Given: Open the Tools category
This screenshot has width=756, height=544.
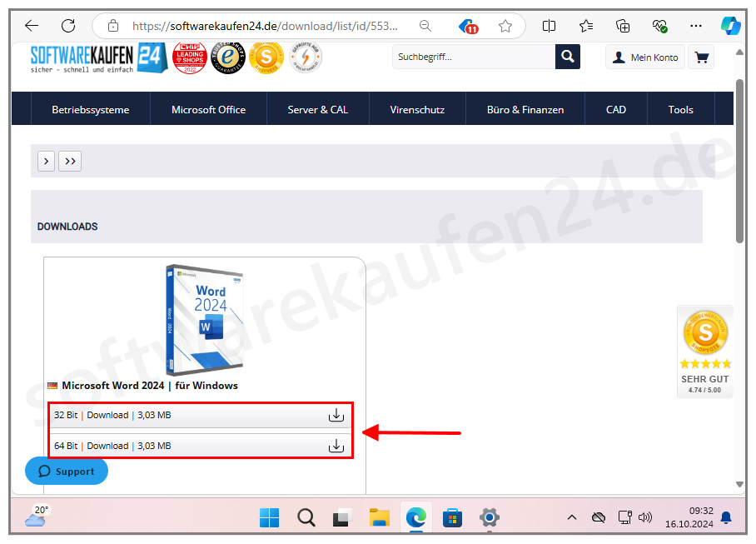Looking at the screenshot, I should [x=681, y=109].
